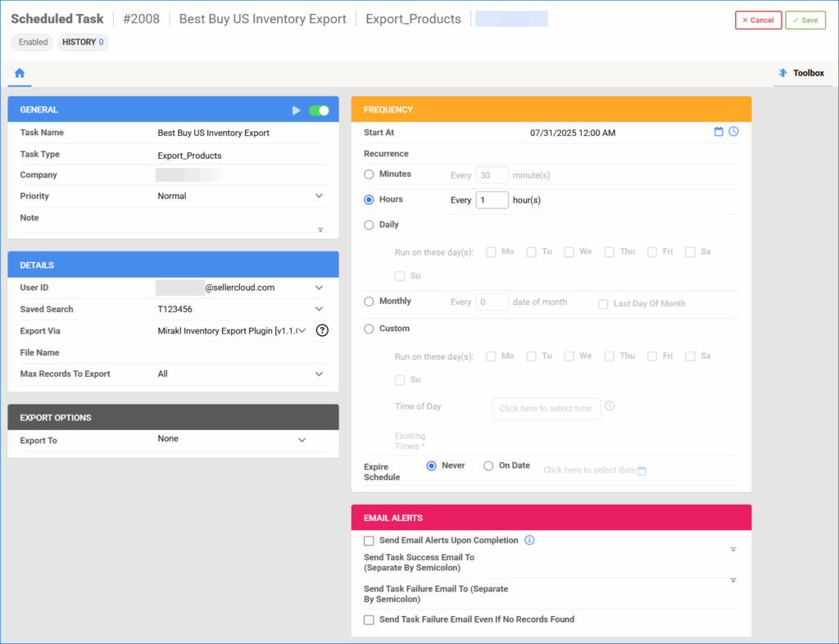Expand the Saved Search dropdown
839x644 pixels.
320,310
